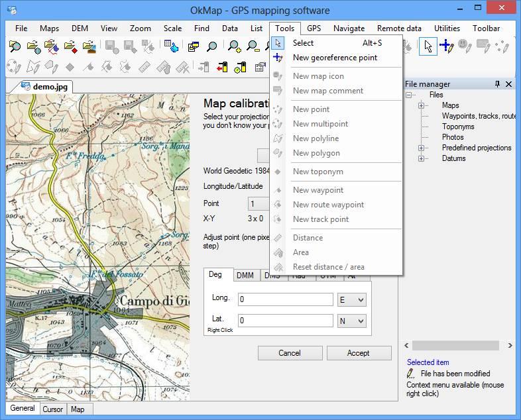The width and height of the screenshot is (521, 420).
Task: Click the blue-cross georeference point toolbar icon
Action: click(x=447, y=46)
